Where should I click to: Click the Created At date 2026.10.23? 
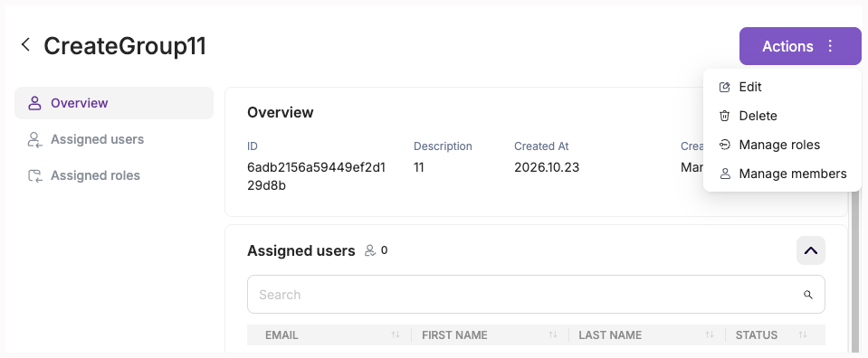[547, 167]
